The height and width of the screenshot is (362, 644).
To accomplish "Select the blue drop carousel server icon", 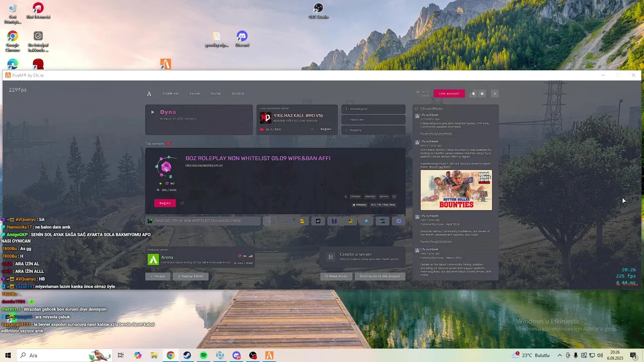I will coord(366,221).
